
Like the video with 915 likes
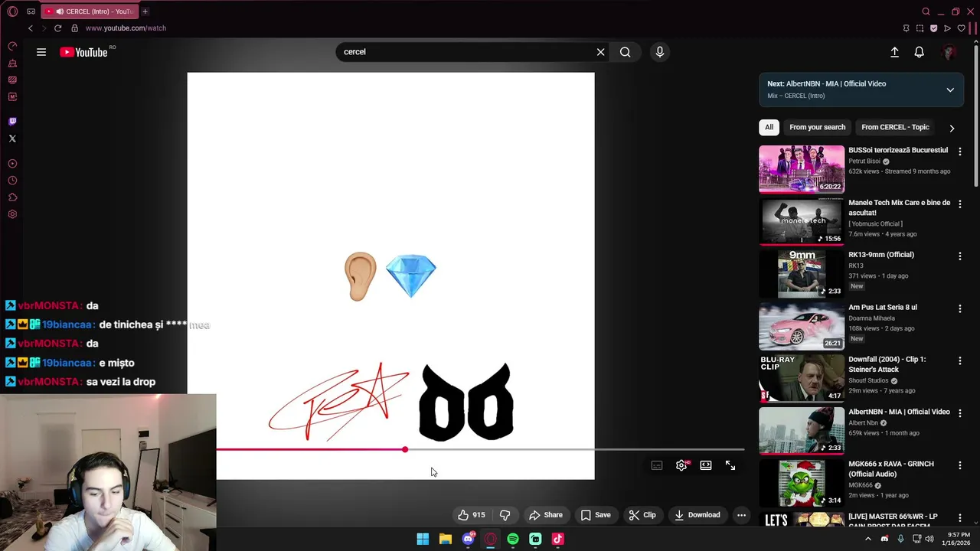[x=472, y=515]
